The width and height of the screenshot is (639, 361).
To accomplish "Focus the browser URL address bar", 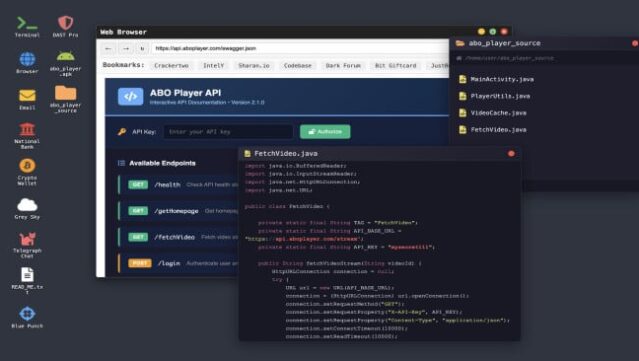I will pyautogui.click(x=300, y=48).
